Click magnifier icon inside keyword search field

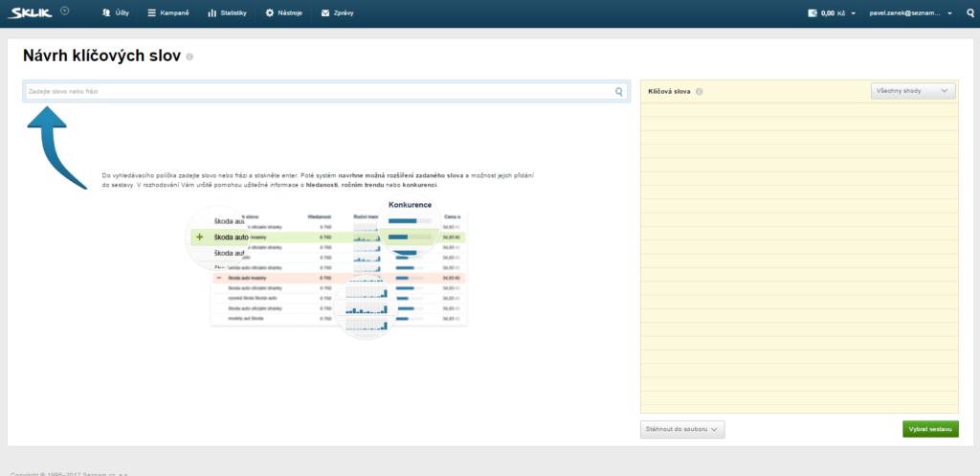coord(619,92)
